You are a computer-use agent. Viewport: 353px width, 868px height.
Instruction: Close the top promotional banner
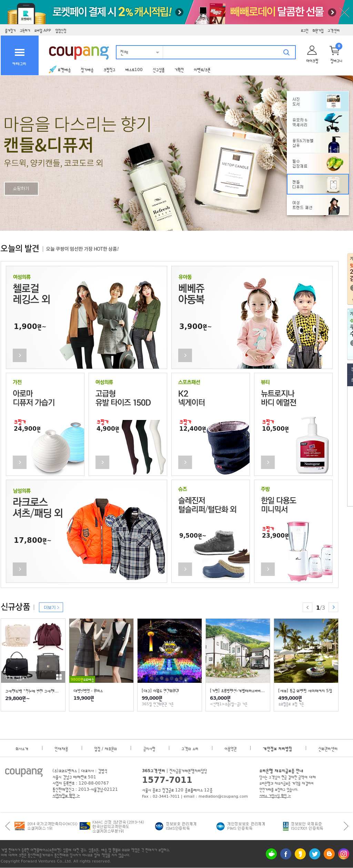click(x=344, y=13)
